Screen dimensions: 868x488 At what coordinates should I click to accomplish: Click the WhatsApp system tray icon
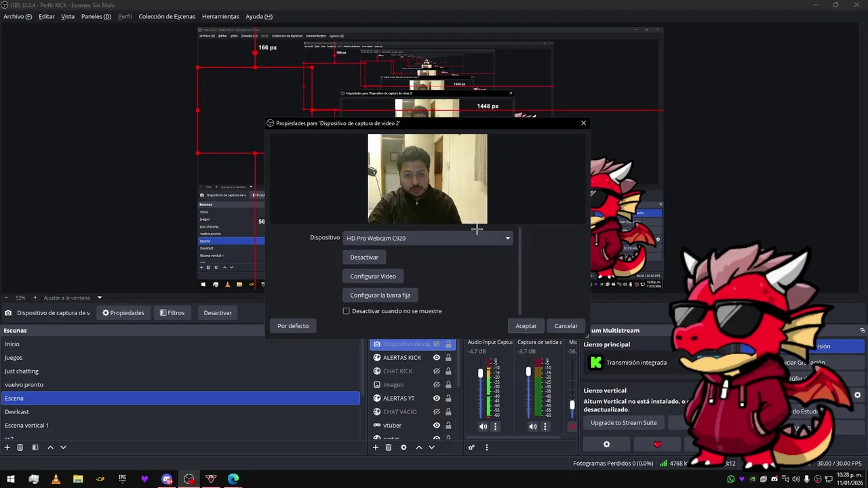730,479
